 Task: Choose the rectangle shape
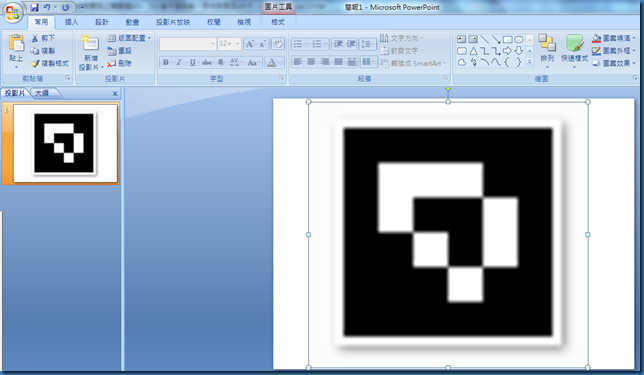[508, 39]
